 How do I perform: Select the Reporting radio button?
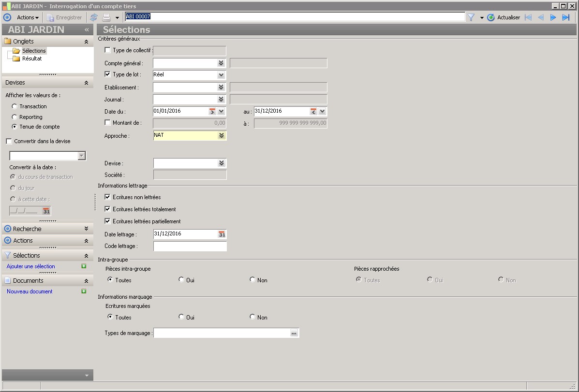click(15, 117)
